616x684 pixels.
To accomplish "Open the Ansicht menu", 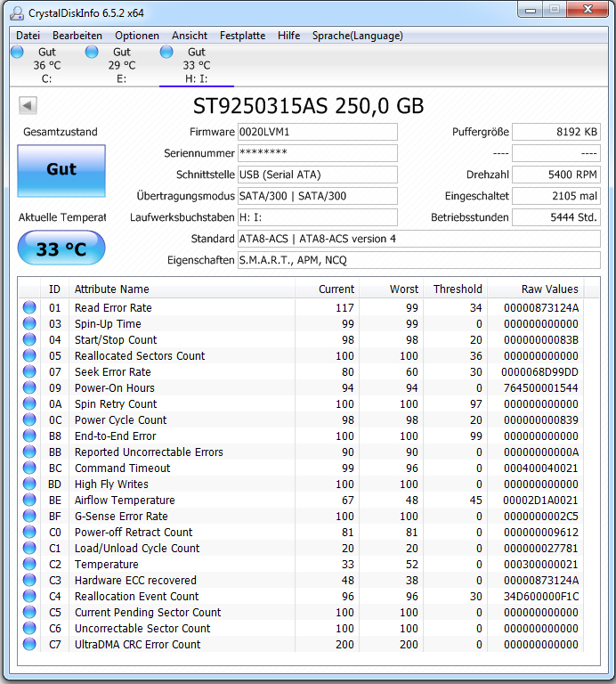I will point(190,36).
